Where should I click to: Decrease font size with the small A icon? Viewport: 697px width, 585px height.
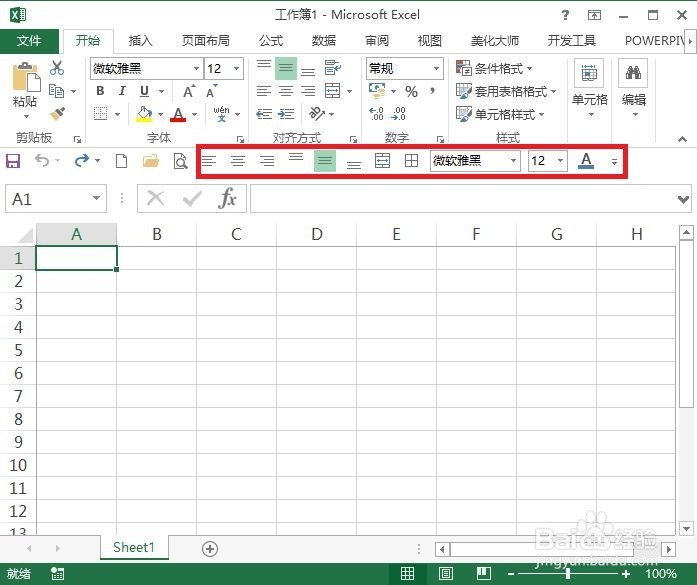(x=211, y=92)
